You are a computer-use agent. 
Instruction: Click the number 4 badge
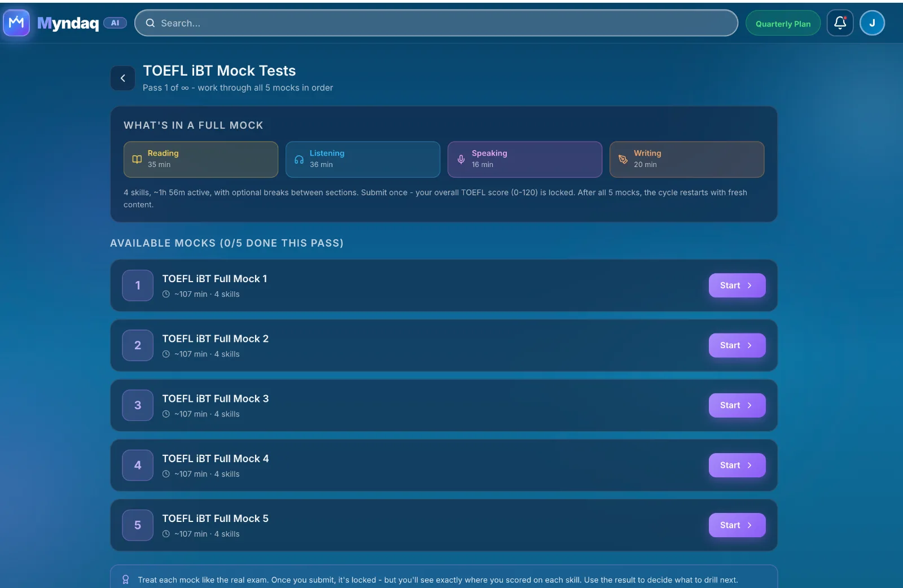[138, 465]
